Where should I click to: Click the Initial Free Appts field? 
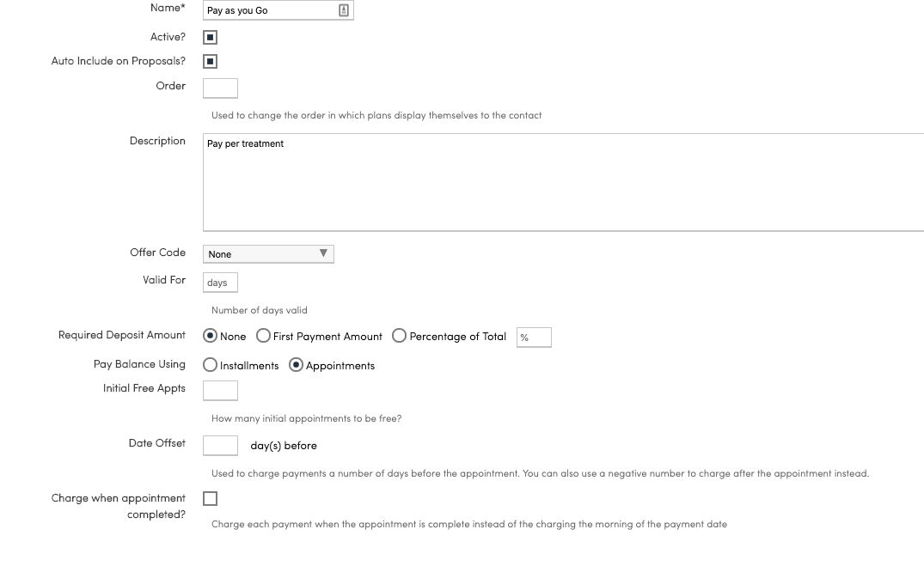pyautogui.click(x=220, y=391)
